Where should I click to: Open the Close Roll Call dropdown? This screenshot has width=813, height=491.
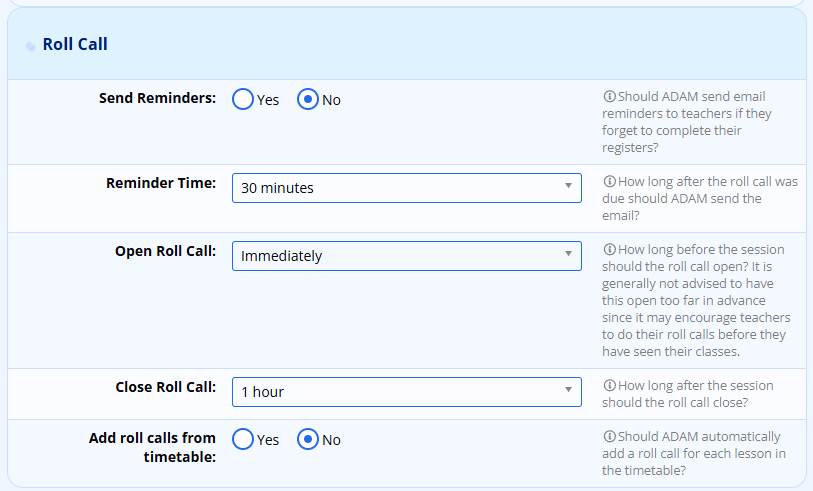406,391
